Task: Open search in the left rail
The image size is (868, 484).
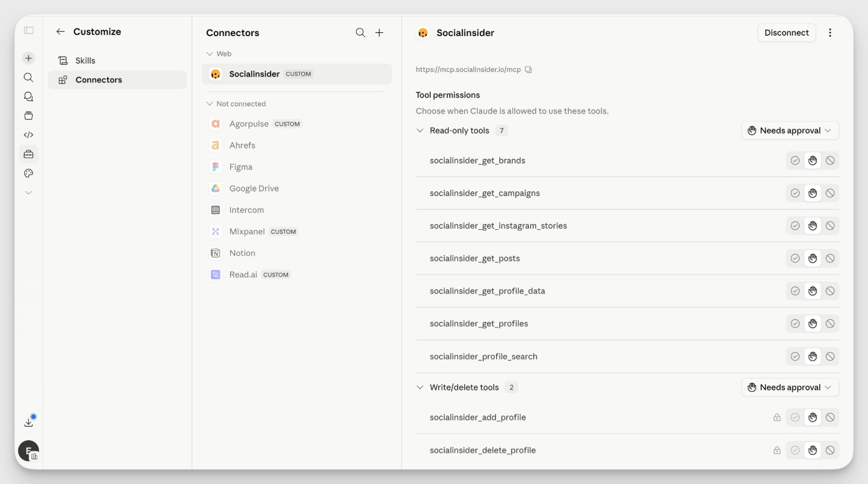Action: (29, 77)
